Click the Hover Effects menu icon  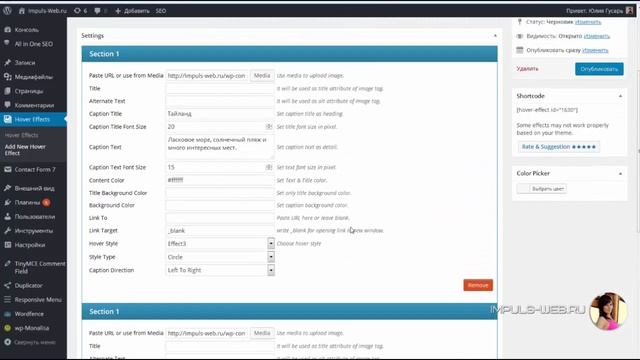click(x=7, y=119)
